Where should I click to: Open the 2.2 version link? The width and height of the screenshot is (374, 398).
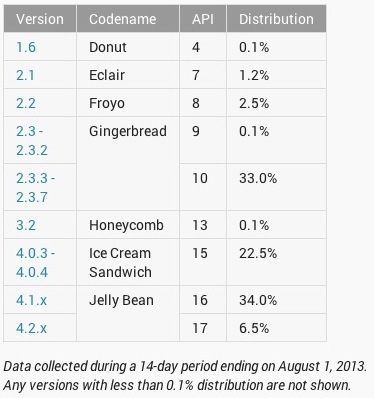26,103
